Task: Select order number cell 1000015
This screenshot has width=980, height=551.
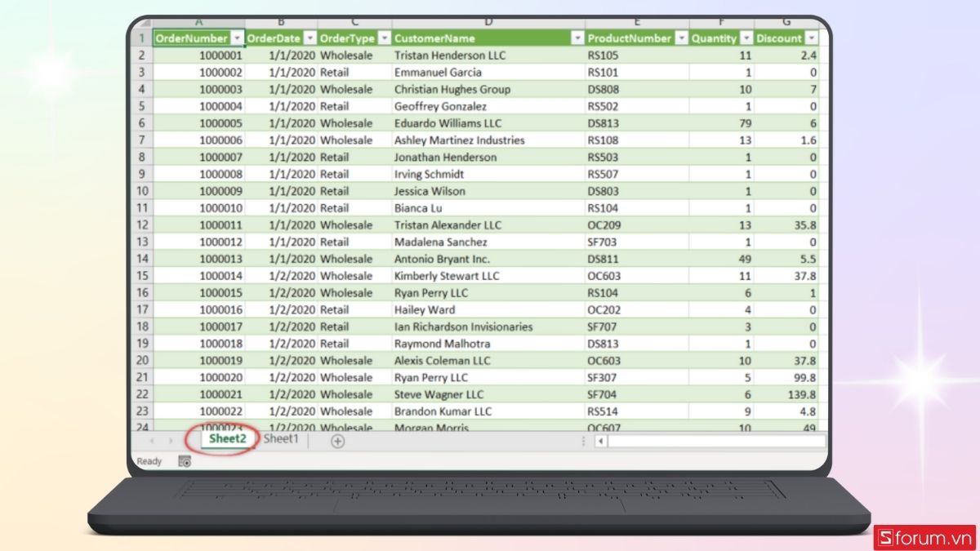Action: pyautogui.click(x=198, y=292)
